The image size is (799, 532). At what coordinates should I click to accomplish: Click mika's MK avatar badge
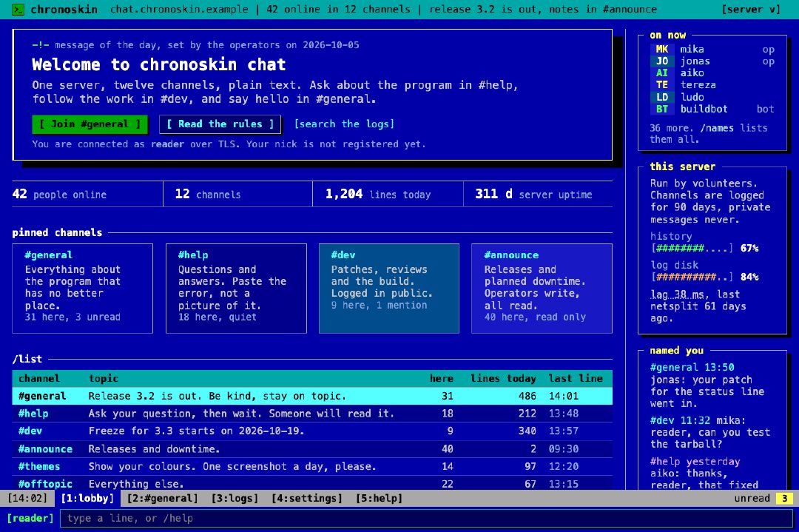coord(662,49)
